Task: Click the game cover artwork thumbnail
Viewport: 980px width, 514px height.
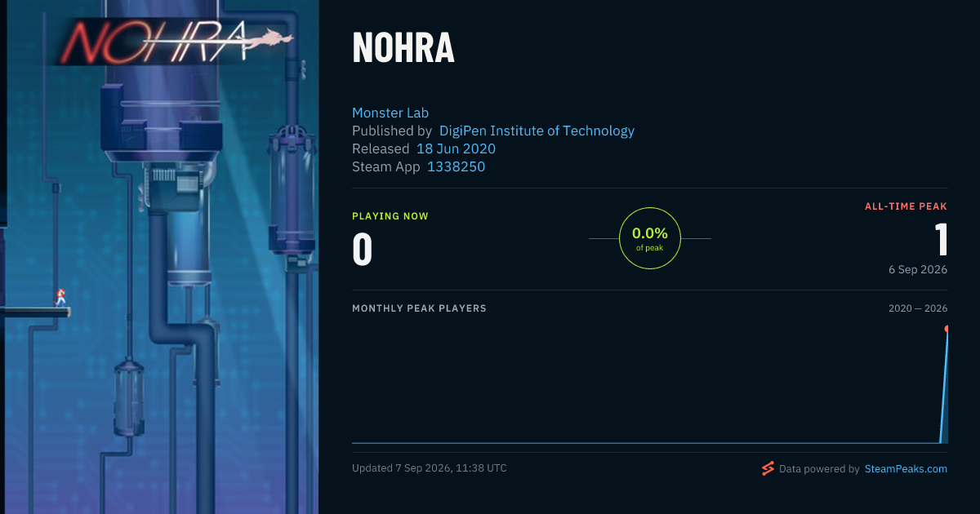Action: coord(159,257)
